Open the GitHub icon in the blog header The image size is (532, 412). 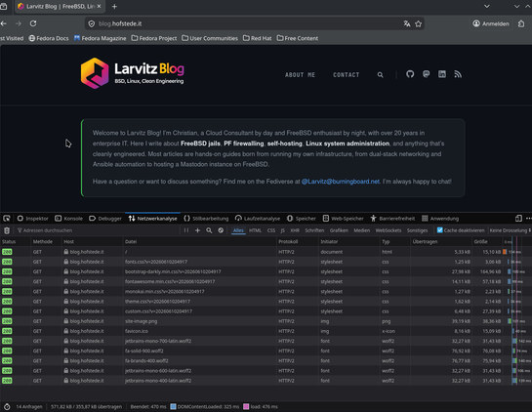(410, 74)
